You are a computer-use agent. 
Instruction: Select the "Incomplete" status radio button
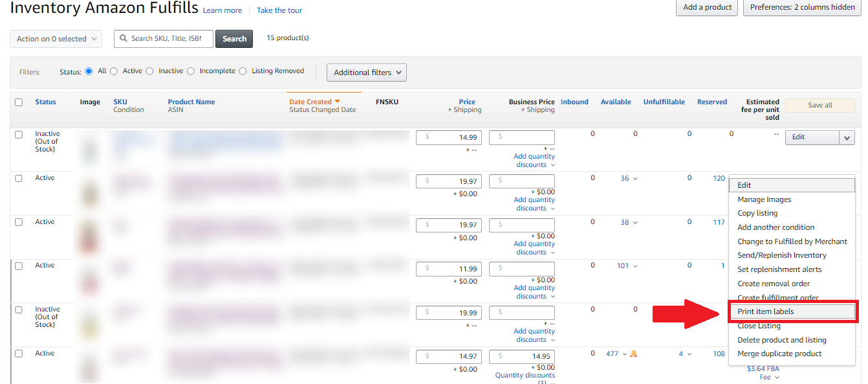pyautogui.click(x=190, y=71)
